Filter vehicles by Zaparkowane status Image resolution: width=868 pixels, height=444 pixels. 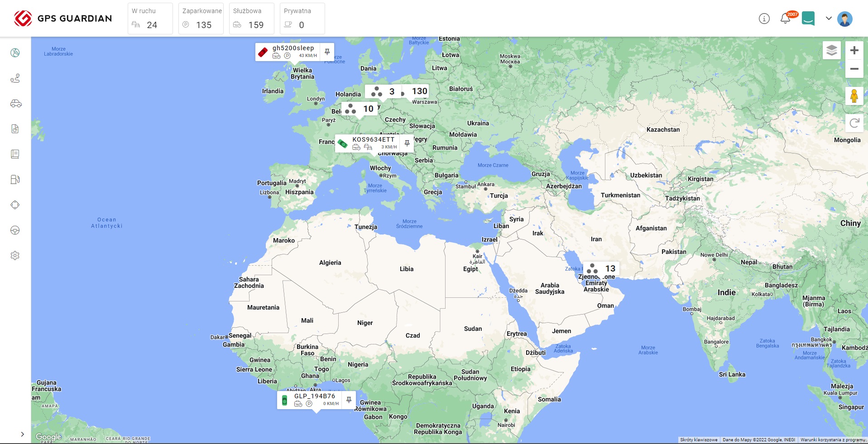pyautogui.click(x=201, y=19)
